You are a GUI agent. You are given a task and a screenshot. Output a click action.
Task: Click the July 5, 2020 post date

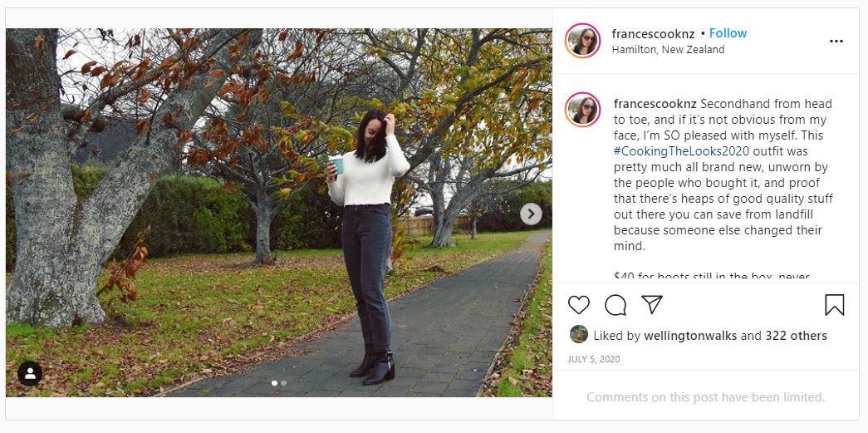click(594, 359)
